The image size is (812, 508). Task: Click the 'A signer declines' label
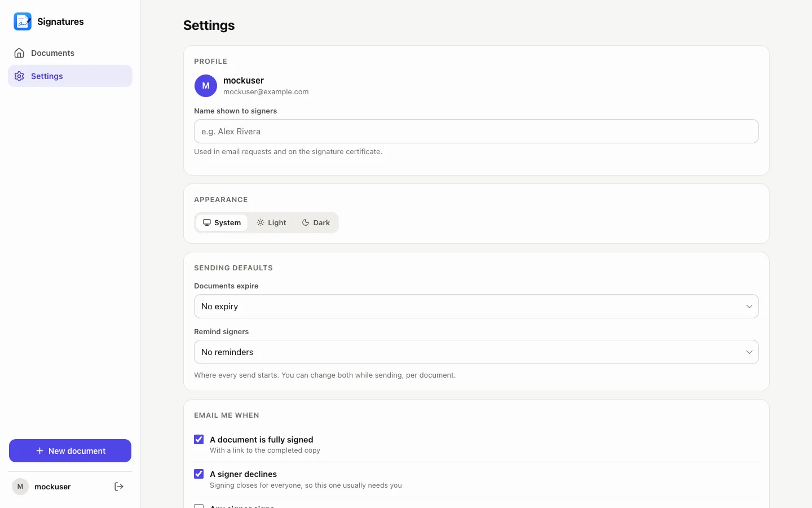[x=244, y=474]
